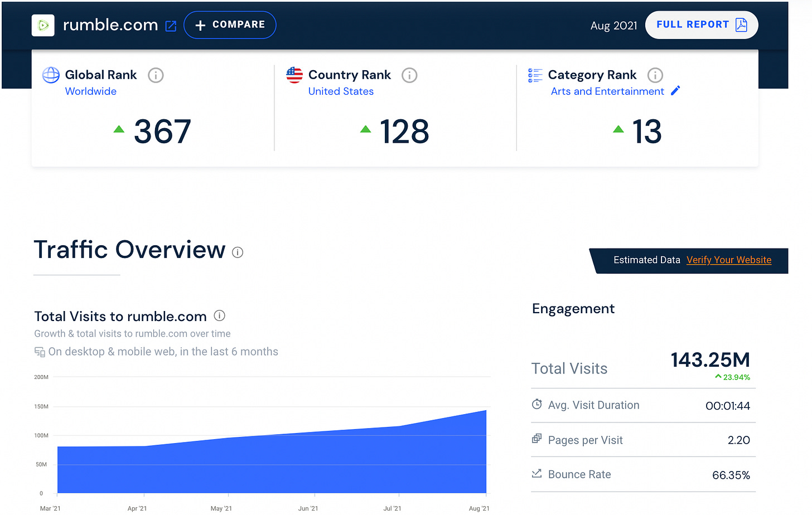Click the country rank value 128
The height and width of the screenshot is (515, 812).
pos(404,132)
